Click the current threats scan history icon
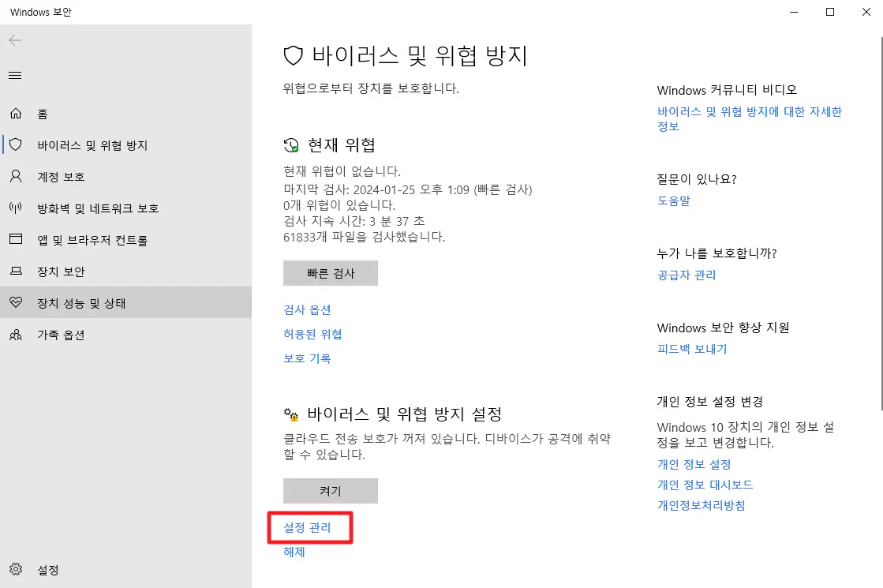 (291, 145)
